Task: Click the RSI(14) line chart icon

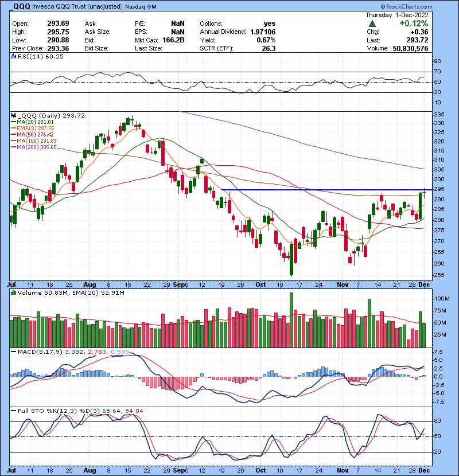Action: tap(13, 56)
